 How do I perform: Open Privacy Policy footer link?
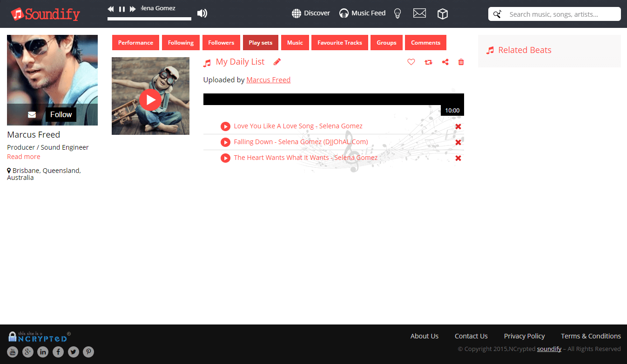point(525,336)
